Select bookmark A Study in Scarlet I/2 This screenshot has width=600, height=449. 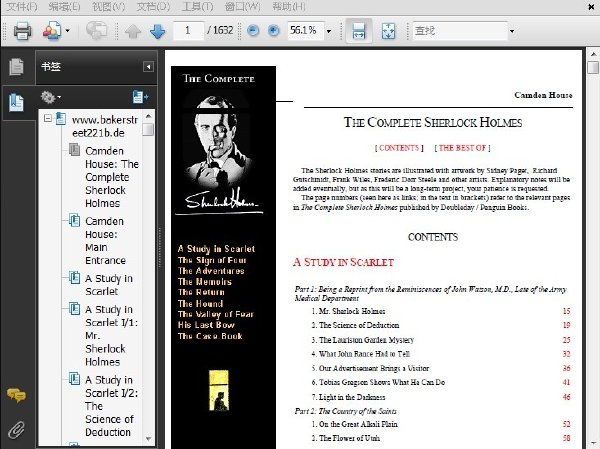click(x=111, y=406)
